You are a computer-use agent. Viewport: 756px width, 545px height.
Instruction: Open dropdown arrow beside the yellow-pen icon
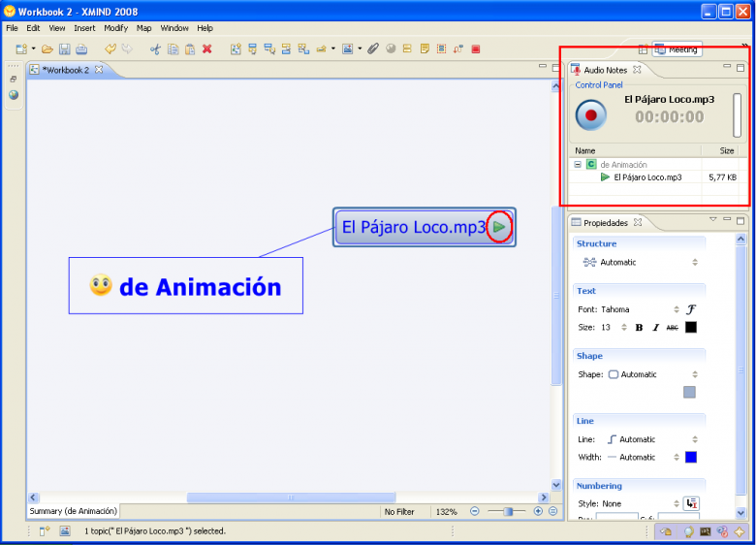tap(333, 48)
